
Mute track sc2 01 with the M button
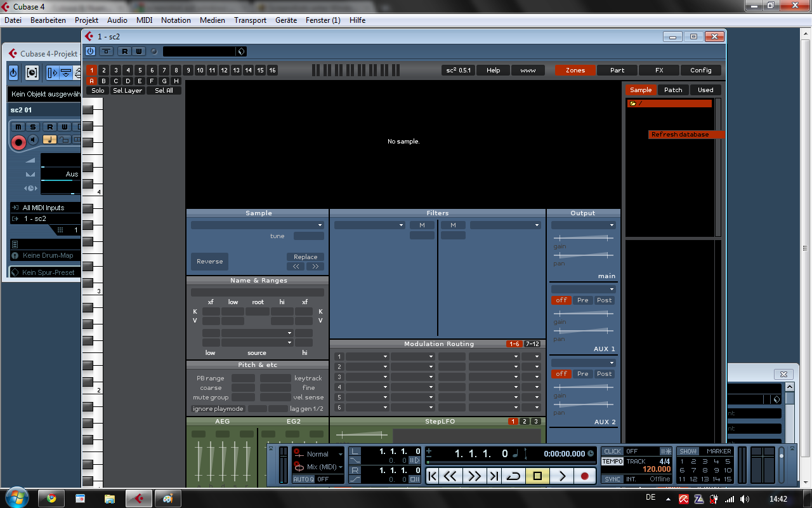pyautogui.click(x=18, y=127)
